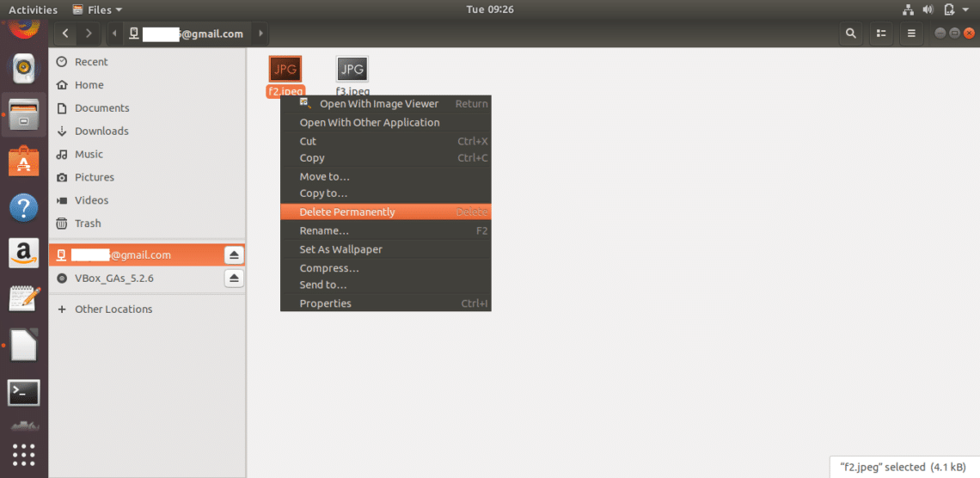Viewport: 980px width, 478px height.
Task: Click the back navigation arrow
Action: (x=65, y=34)
